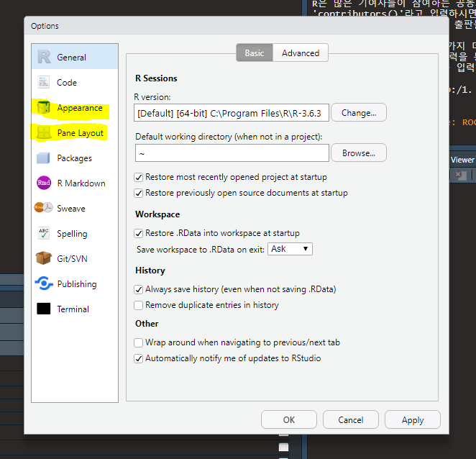Select Appearance label in sidebar
Image resolution: width=476 pixels, height=459 pixels.
pos(80,108)
